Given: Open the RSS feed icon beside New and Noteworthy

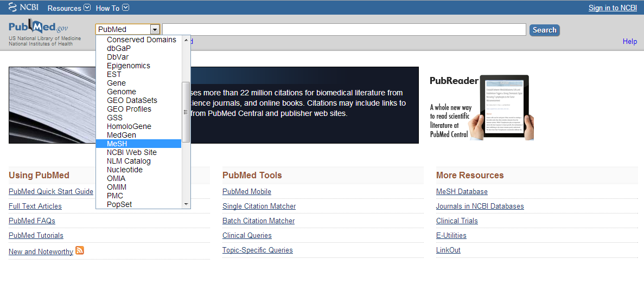Looking at the screenshot, I should click(80, 250).
